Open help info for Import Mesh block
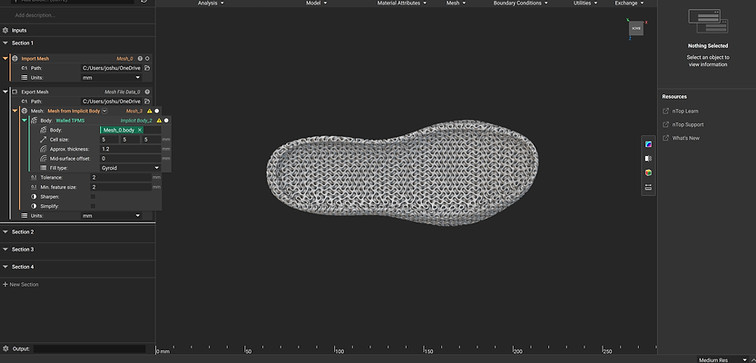Screen dimensions: 756x363 (x=140, y=58)
